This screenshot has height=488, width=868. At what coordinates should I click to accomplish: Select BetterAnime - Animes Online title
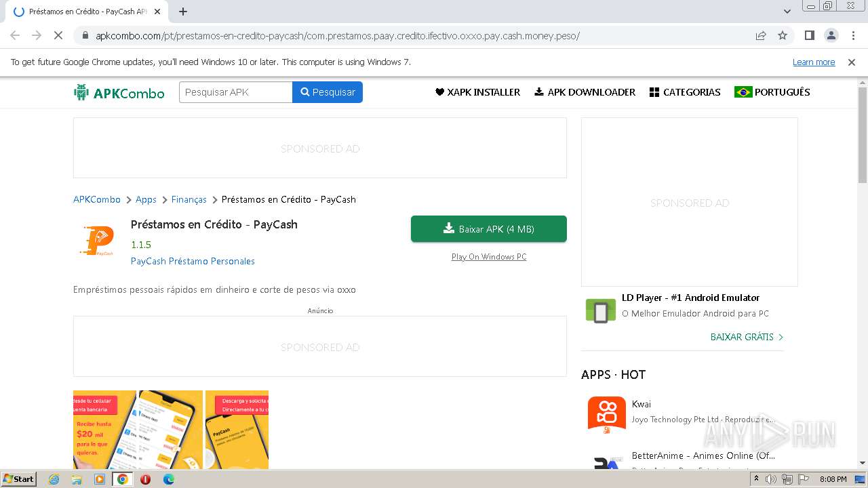tap(703, 455)
